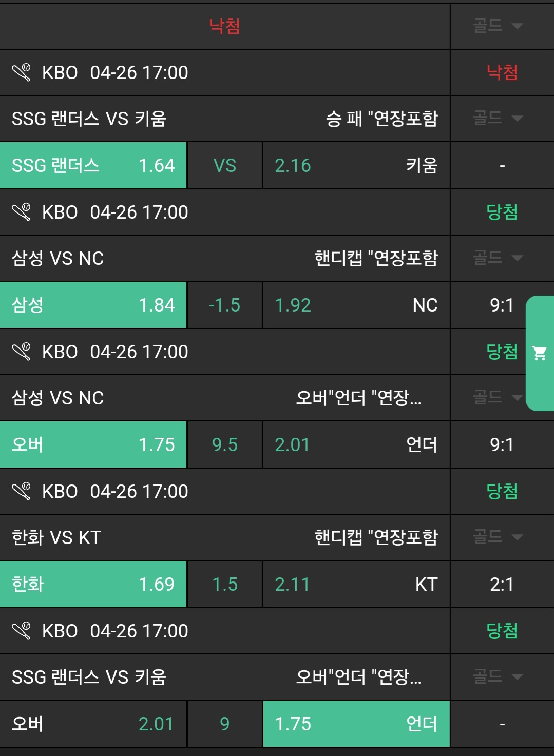This screenshot has height=756, width=554.
Task: Click baseball icon above 한화 VS KT match
Action: [22, 491]
